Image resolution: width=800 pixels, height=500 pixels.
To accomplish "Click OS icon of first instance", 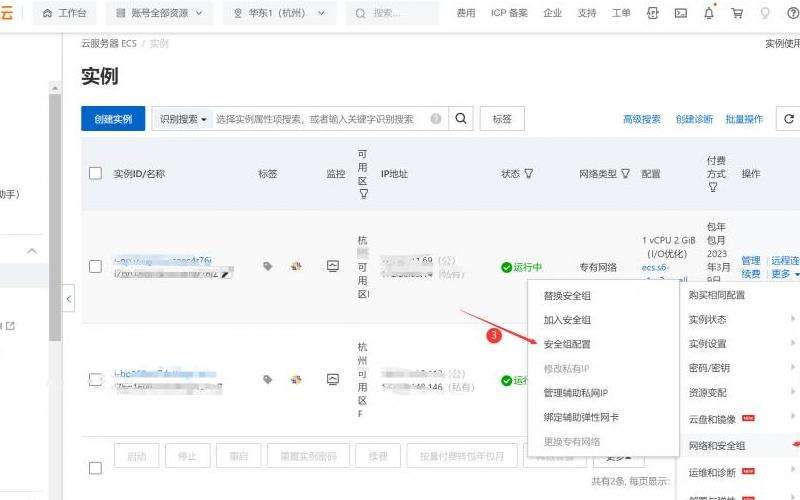I will pyautogui.click(x=296, y=266).
